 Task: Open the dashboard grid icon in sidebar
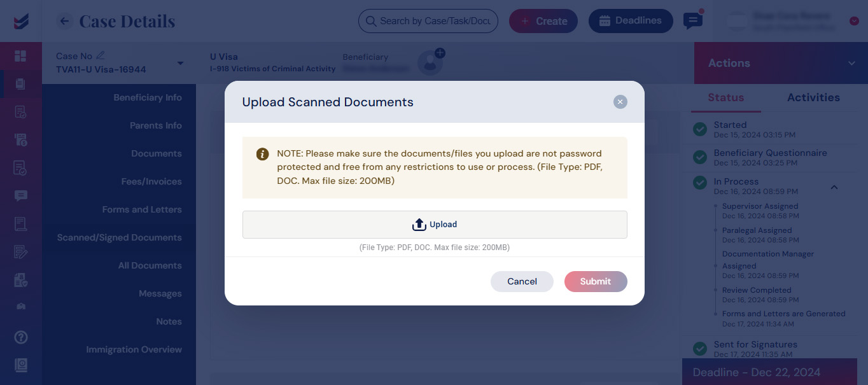20,56
